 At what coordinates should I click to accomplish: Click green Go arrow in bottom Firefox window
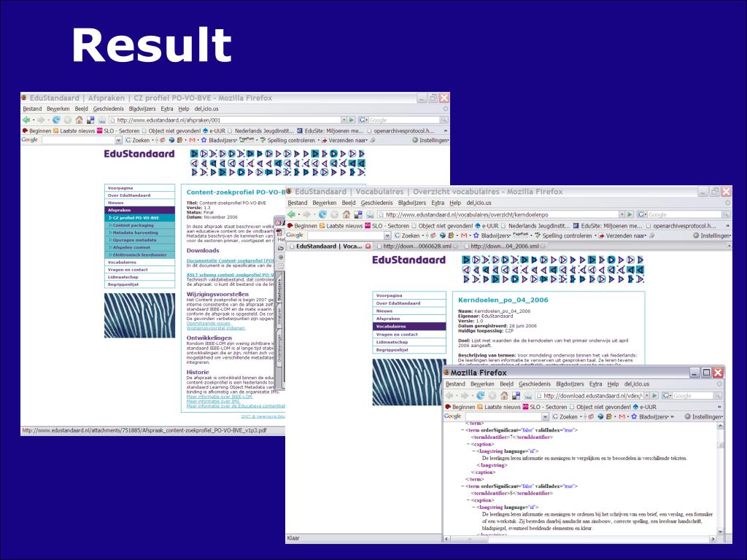point(654,395)
